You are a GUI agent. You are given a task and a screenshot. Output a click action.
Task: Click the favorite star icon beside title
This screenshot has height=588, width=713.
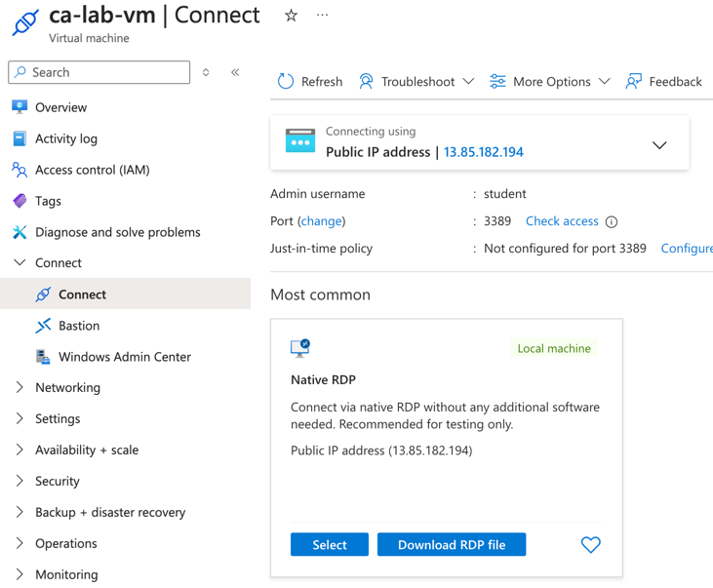[291, 16]
